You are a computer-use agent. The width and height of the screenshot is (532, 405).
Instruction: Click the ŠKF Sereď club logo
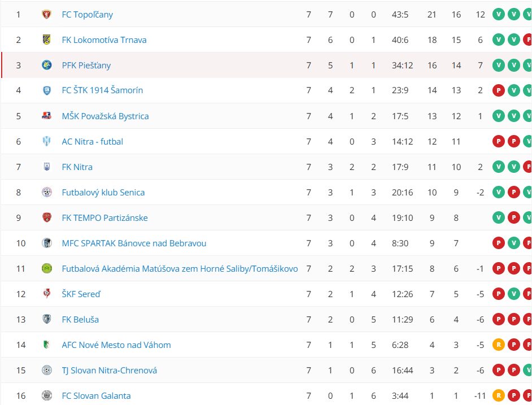pyautogui.click(x=46, y=294)
